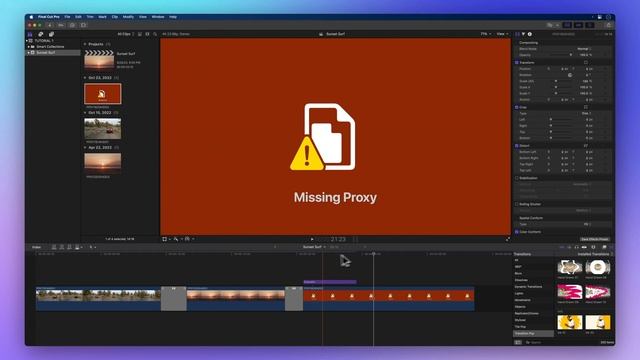Open the Photos and Audio sidebar
The height and width of the screenshot is (360, 640).
point(40,34)
